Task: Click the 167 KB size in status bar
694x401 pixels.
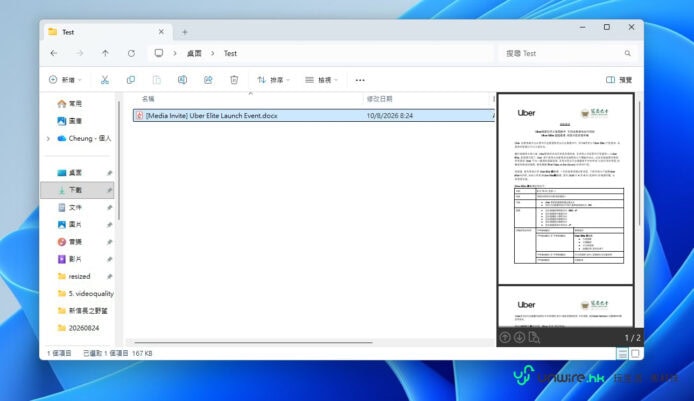Action: [x=142, y=353]
